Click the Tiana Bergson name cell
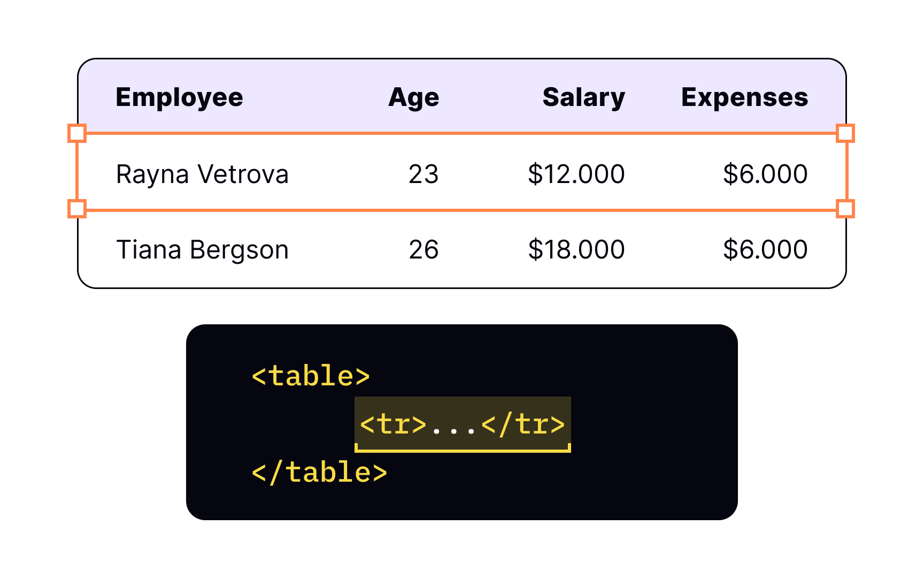The height and width of the screenshot is (578, 924). [203, 250]
